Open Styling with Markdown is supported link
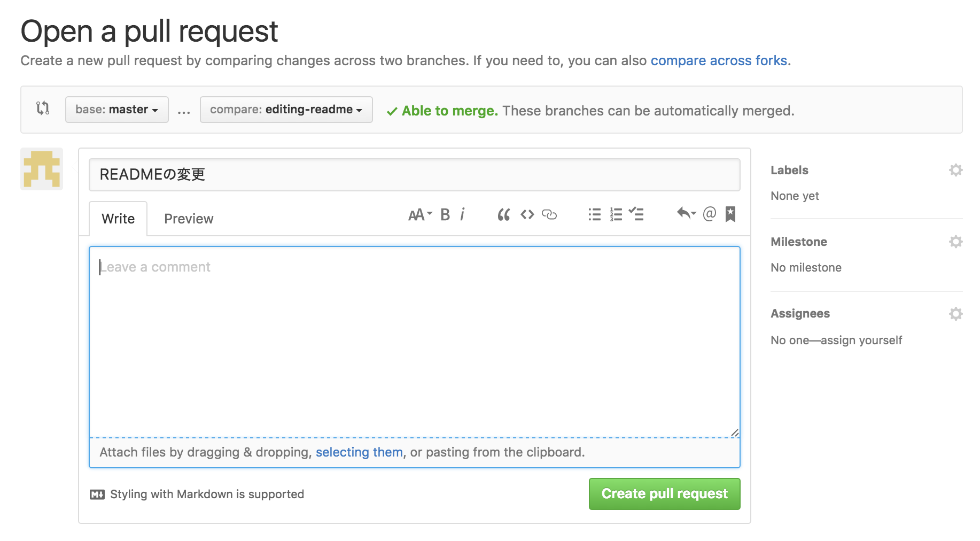 (x=207, y=494)
